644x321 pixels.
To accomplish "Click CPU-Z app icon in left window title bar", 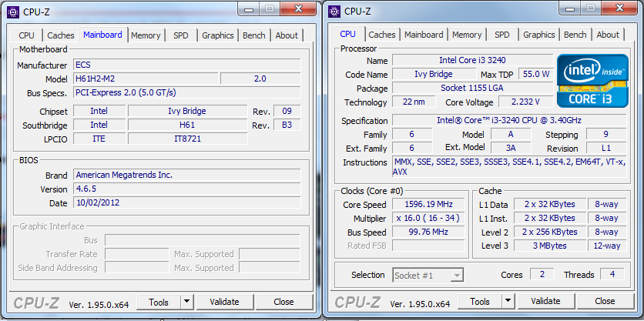I will coord(13,12).
